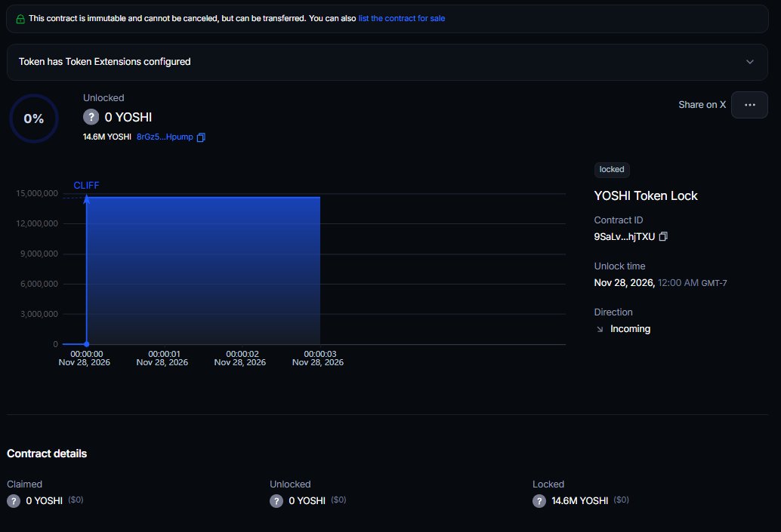Copy the contract ID 9SaLv...hjTXU
Image resolution: width=781 pixels, height=532 pixels.
[x=663, y=236]
